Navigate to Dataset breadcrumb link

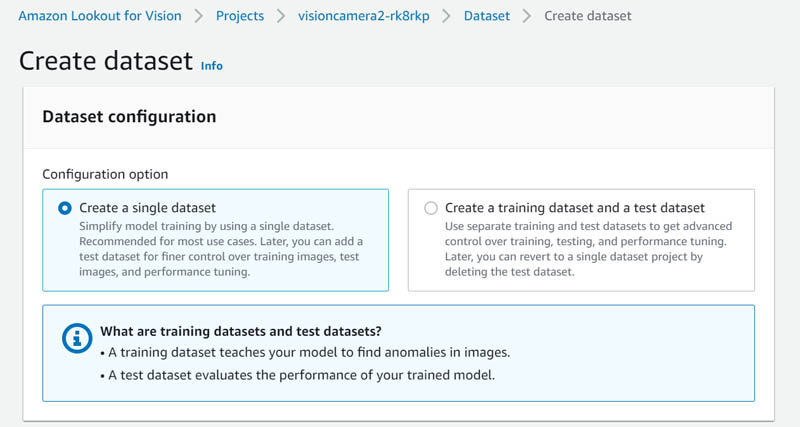(487, 16)
